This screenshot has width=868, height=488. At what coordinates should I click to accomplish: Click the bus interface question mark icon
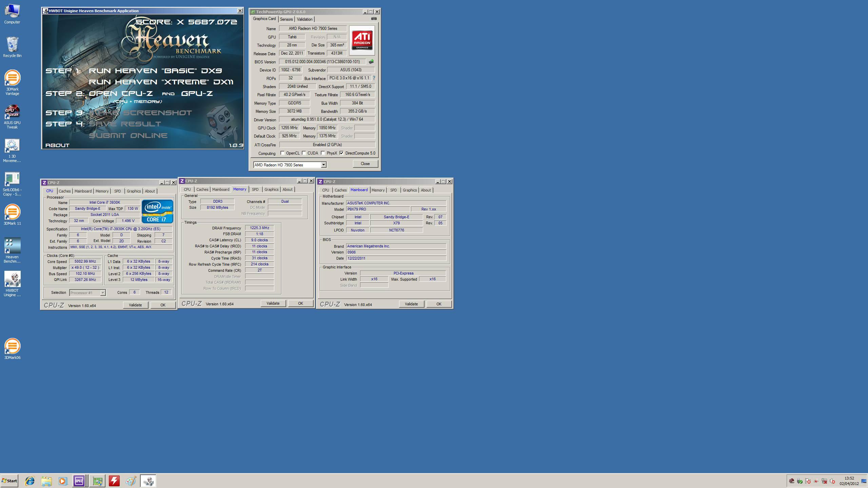tap(374, 78)
